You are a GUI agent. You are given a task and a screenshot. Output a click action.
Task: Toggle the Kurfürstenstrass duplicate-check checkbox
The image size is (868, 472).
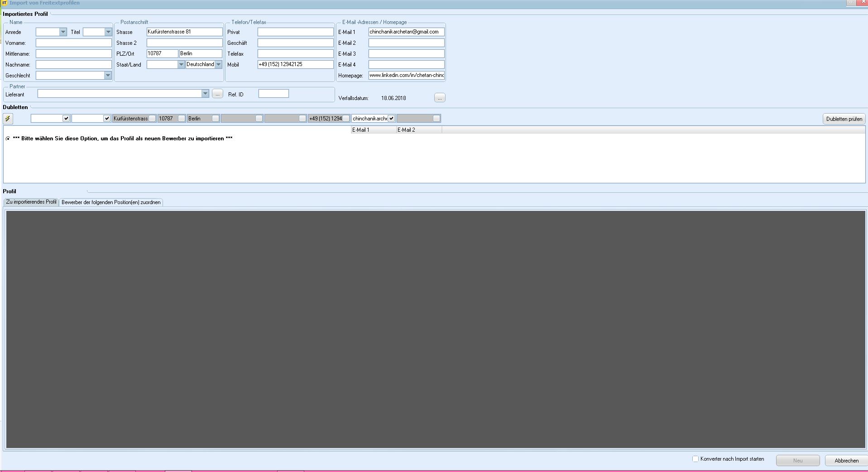pos(152,119)
